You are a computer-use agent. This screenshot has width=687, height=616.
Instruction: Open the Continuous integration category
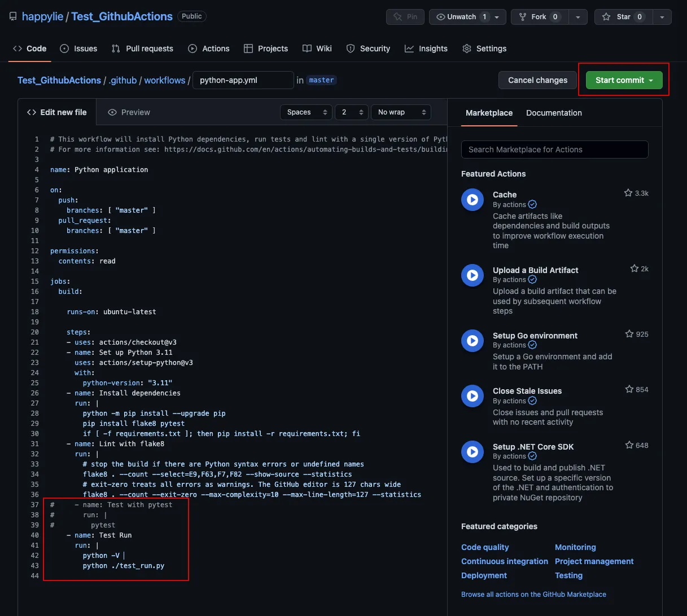(505, 561)
